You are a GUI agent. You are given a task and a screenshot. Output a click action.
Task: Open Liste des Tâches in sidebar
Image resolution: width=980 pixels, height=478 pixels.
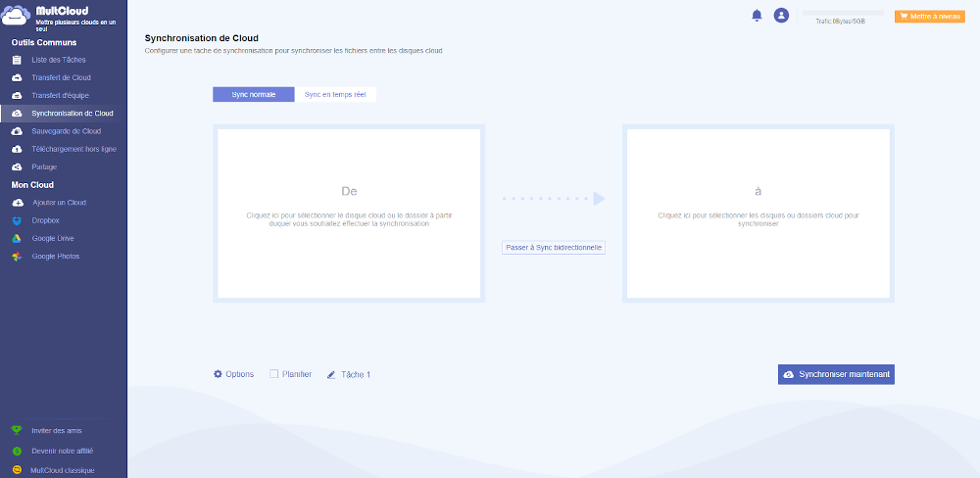click(58, 60)
